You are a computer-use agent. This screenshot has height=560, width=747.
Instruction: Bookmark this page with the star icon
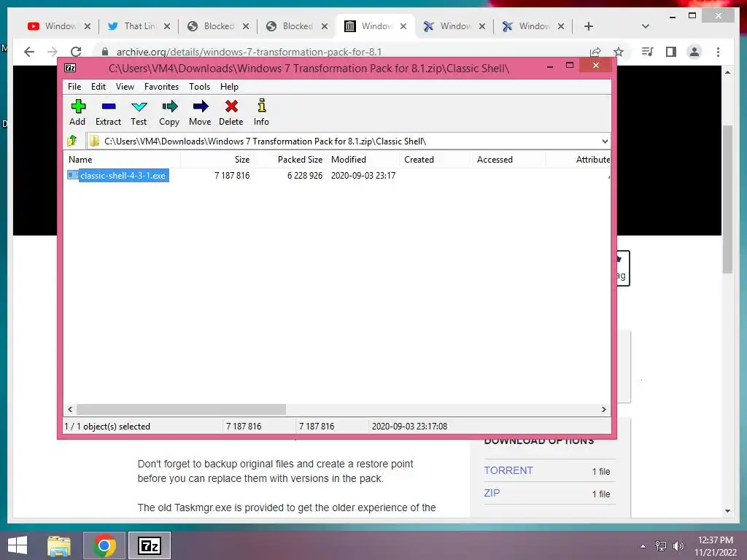click(x=619, y=52)
